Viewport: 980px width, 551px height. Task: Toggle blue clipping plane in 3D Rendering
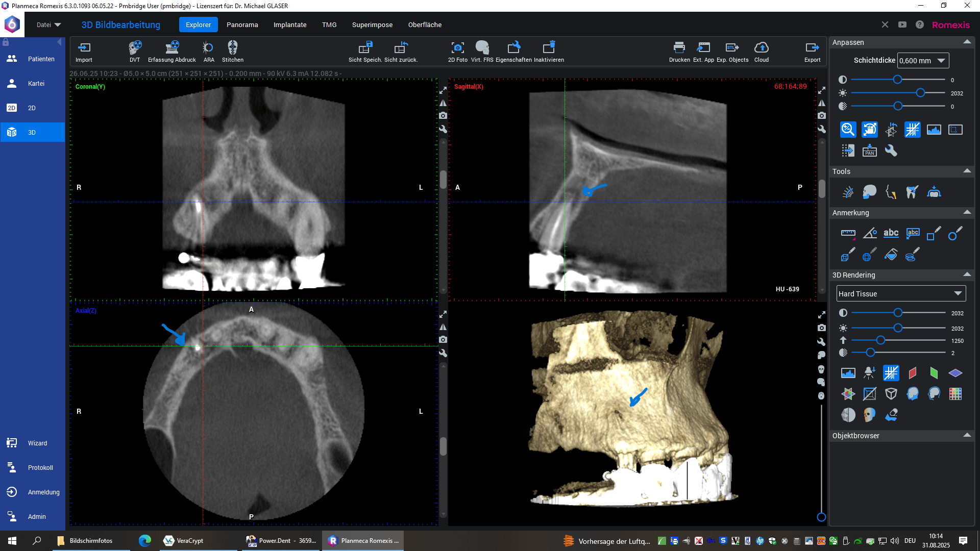click(x=955, y=373)
